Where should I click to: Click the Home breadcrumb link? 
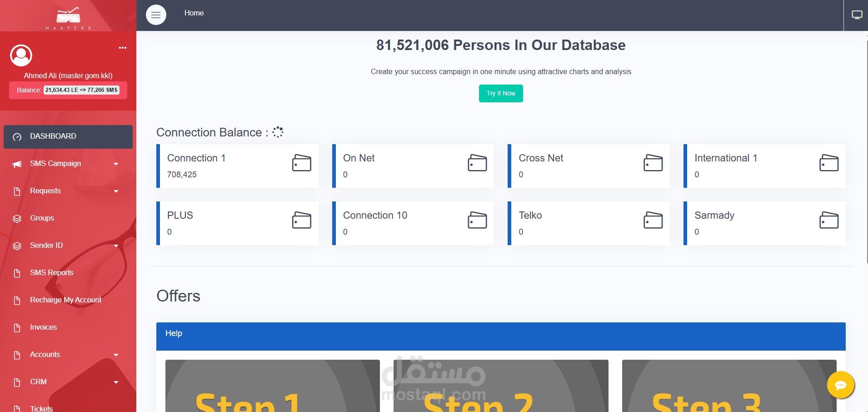click(x=194, y=13)
